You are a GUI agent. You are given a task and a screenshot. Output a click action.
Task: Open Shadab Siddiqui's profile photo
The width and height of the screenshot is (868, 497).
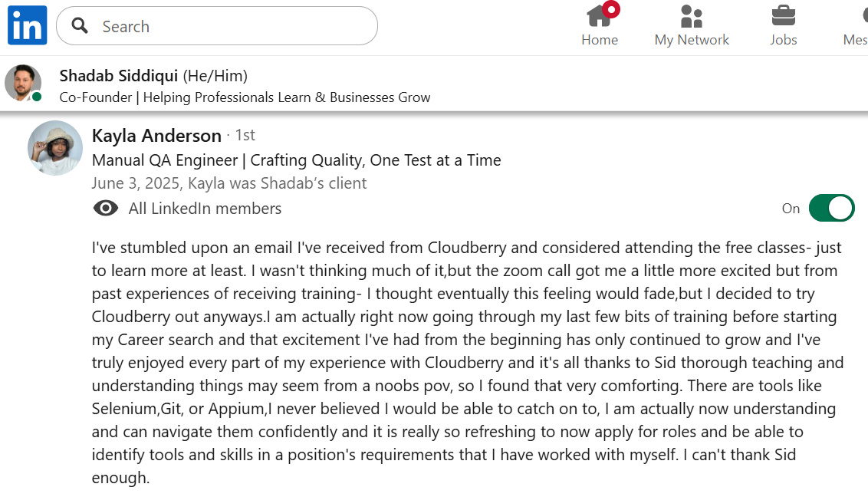[23, 82]
